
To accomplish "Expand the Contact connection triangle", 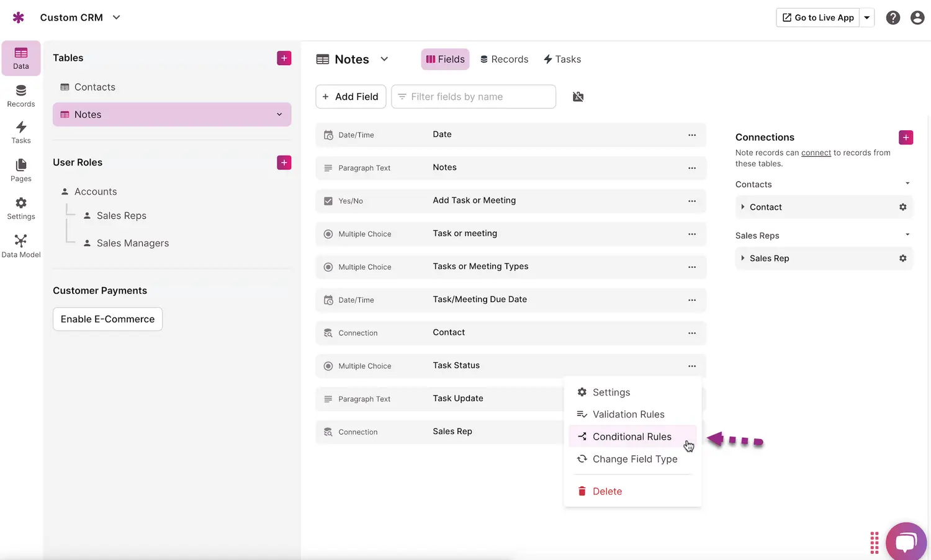I will [742, 207].
